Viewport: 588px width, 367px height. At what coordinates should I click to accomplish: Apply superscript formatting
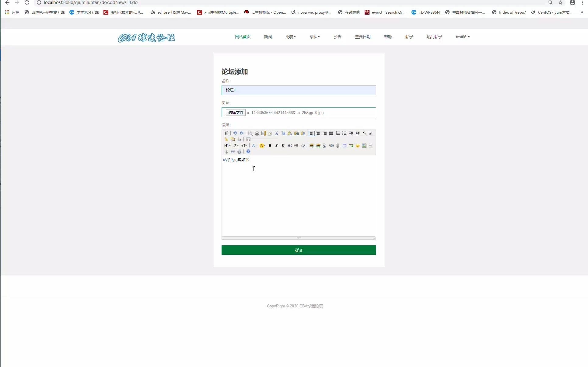coord(371,133)
